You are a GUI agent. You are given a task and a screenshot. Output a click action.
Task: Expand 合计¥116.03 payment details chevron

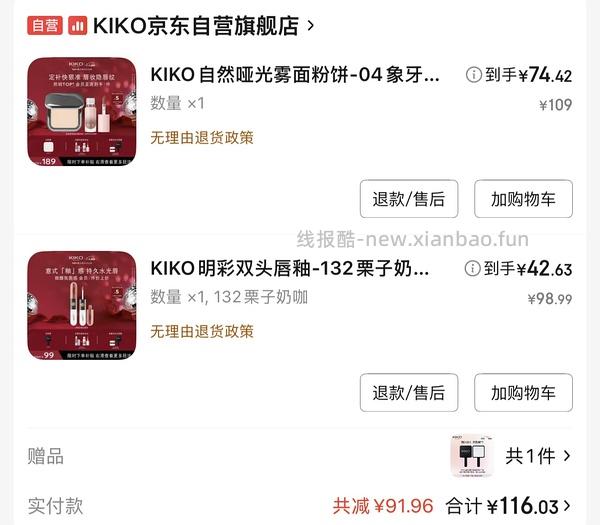tap(567, 506)
